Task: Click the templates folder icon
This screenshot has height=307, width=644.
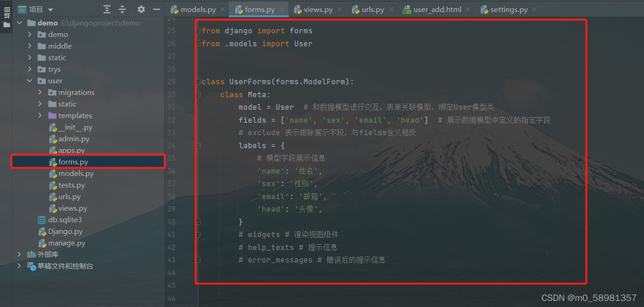Action: (x=52, y=115)
